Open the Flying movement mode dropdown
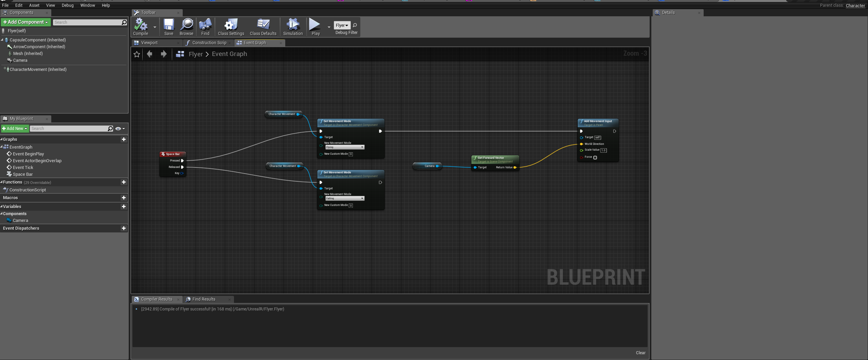Image resolution: width=868 pixels, height=360 pixels. coord(362,147)
